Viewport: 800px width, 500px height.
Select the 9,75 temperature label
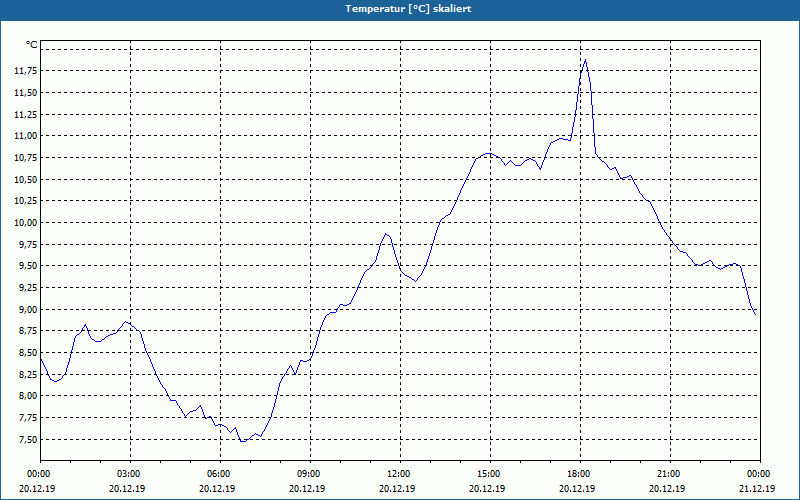27,244
